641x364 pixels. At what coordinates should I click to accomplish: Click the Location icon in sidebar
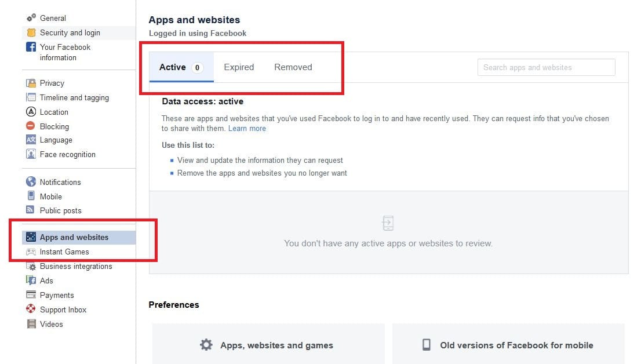tap(31, 112)
